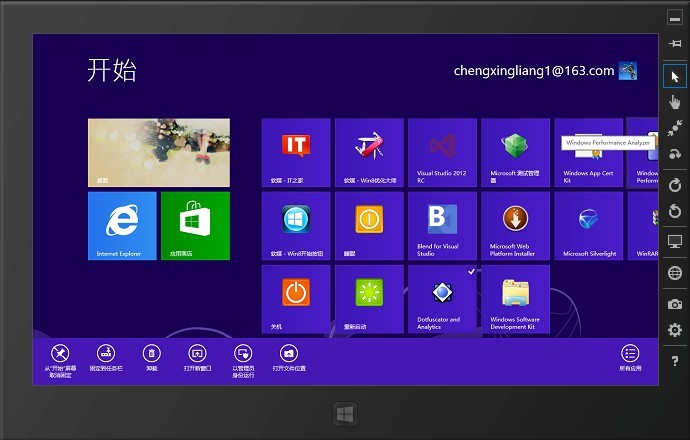Launch the 软媒 - Win8优化大师 tile
690x440 pixels.
coord(369,153)
